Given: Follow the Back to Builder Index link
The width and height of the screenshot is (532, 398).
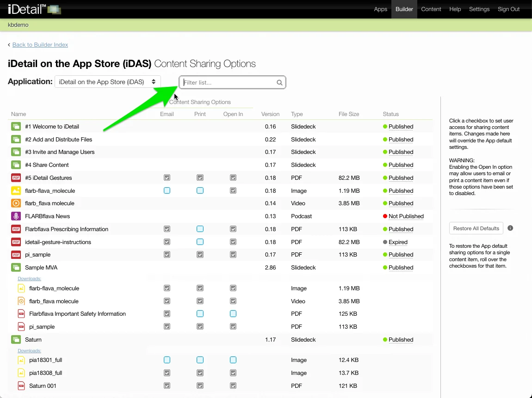Looking at the screenshot, I should tap(40, 45).
